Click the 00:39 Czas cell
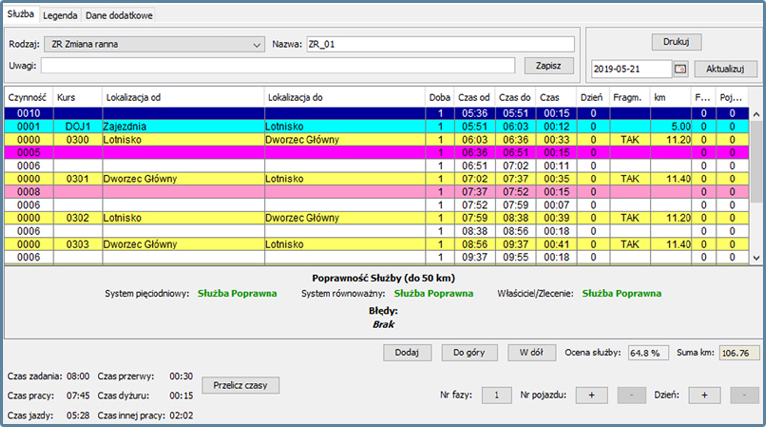Image resolution: width=766 pixels, height=427 pixels. pos(556,218)
